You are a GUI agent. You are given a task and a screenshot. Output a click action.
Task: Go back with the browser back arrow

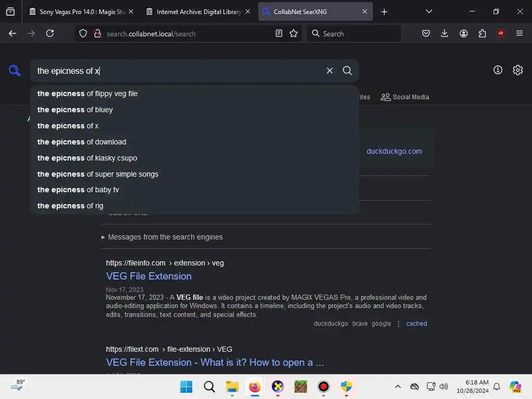point(12,33)
